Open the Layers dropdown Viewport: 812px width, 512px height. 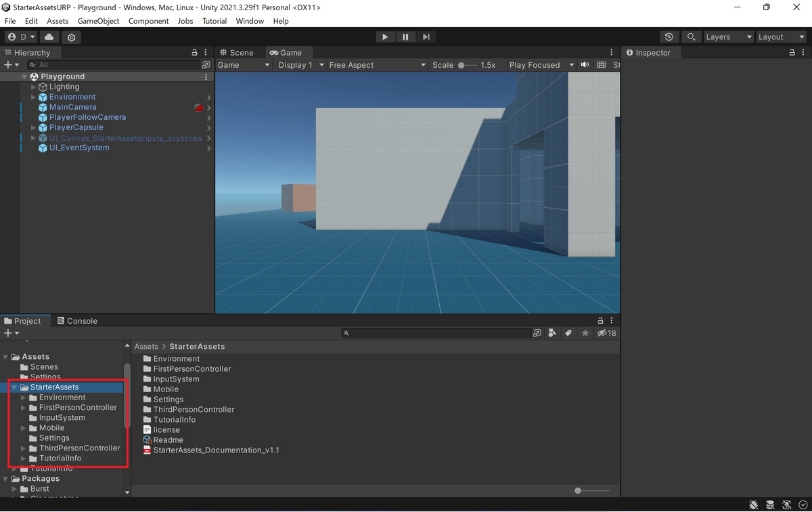(x=728, y=37)
